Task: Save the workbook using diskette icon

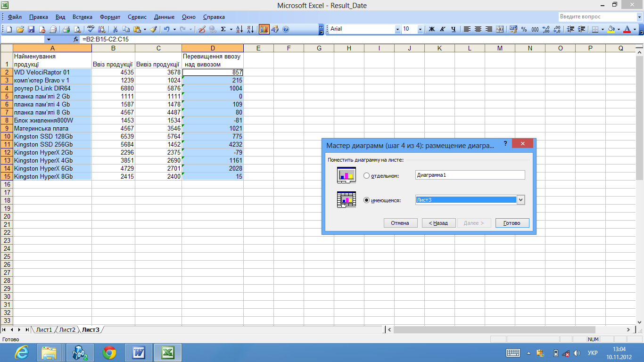Action: click(x=31, y=29)
